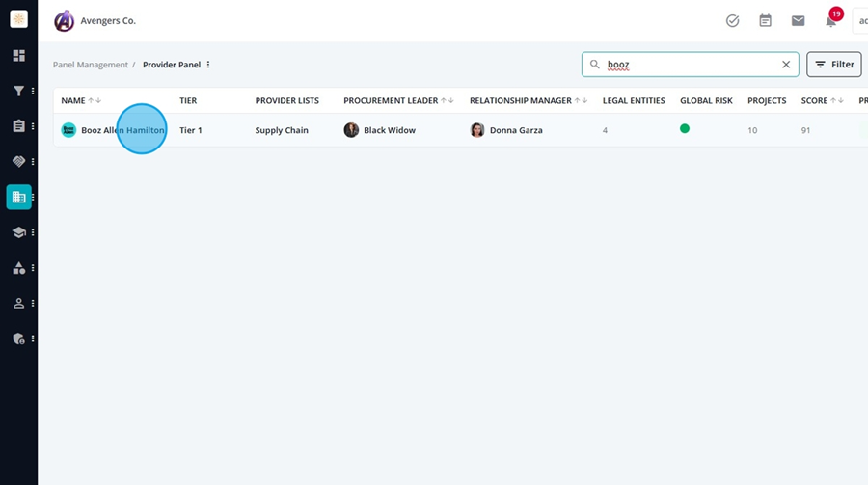Click the booz search input field
The image size is (868, 485).
click(691, 65)
